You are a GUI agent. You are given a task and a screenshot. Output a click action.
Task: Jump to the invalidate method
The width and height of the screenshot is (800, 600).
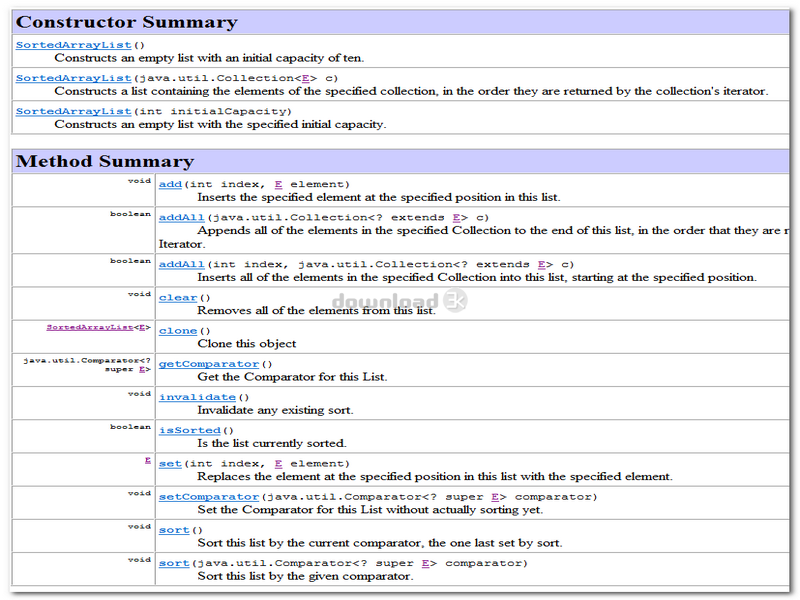coord(197,397)
